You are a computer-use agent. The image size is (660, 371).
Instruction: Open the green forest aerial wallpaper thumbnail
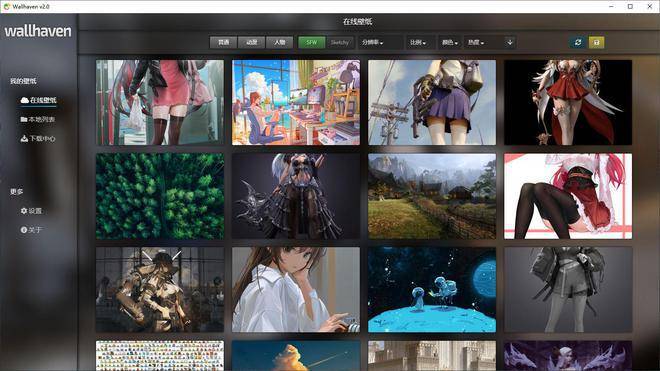[x=160, y=196]
